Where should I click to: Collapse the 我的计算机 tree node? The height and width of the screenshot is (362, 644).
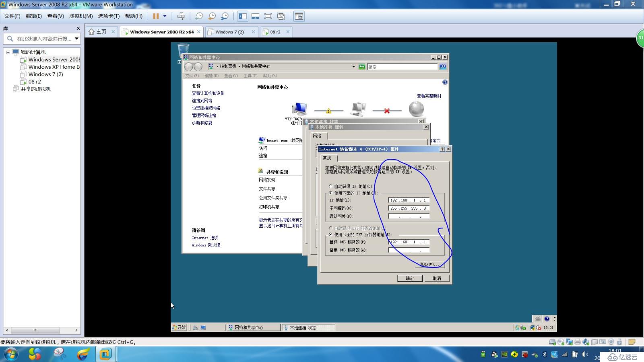[8, 52]
